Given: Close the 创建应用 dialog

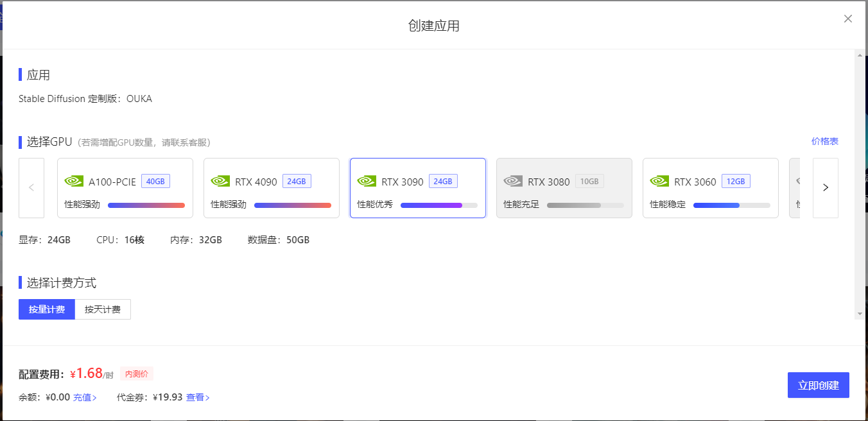Looking at the screenshot, I should click(x=848, y=19).
